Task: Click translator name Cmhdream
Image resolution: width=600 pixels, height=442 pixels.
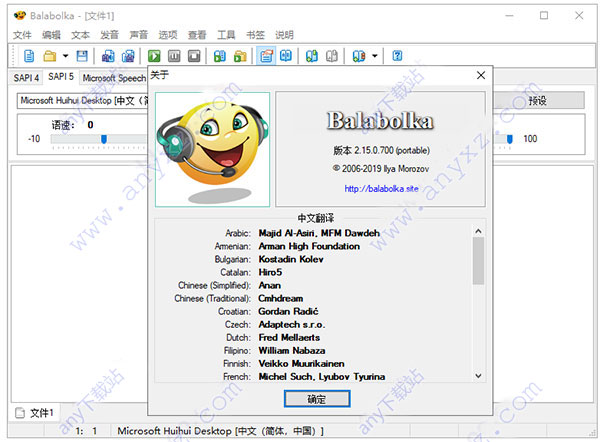Action: click(x=281, y=298)
